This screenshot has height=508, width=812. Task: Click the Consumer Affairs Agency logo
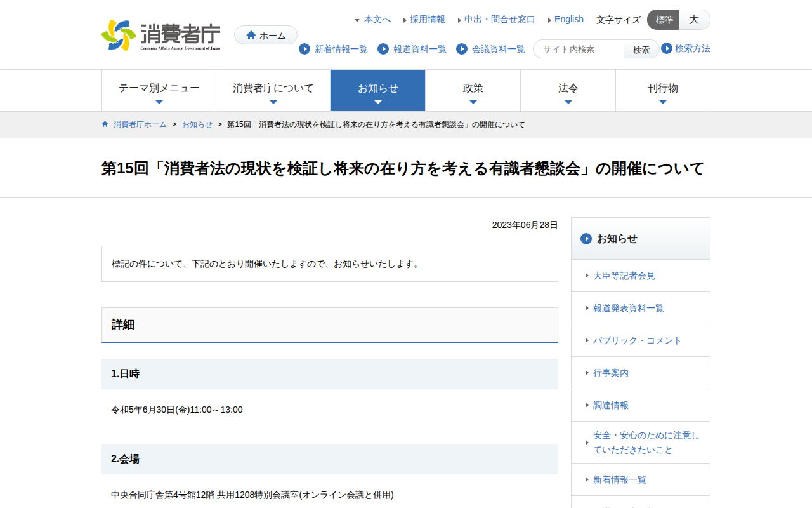(161, 36)
